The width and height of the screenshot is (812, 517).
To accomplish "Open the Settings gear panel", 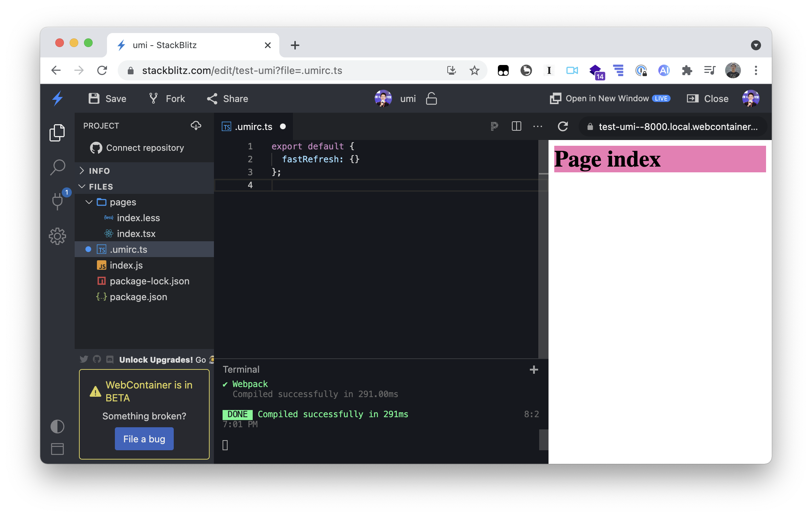I will 57,236.
